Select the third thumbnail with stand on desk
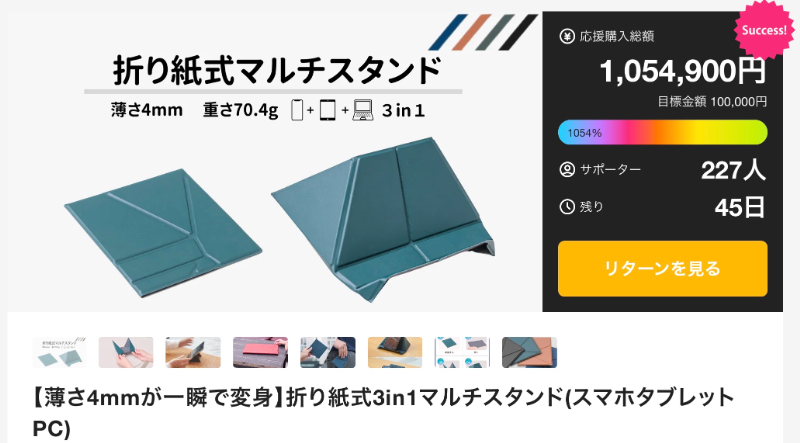 point(193,352)
